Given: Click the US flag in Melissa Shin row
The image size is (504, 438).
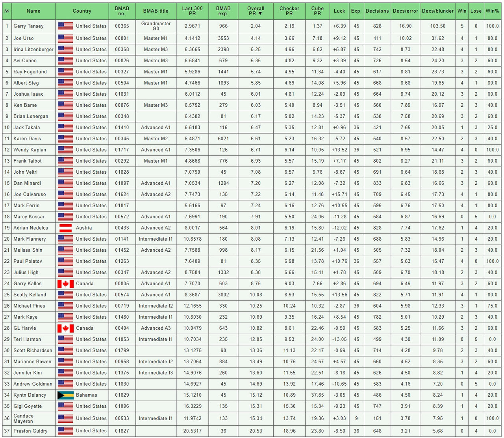Looking at the screenshot, I should [x=65, y=250].
